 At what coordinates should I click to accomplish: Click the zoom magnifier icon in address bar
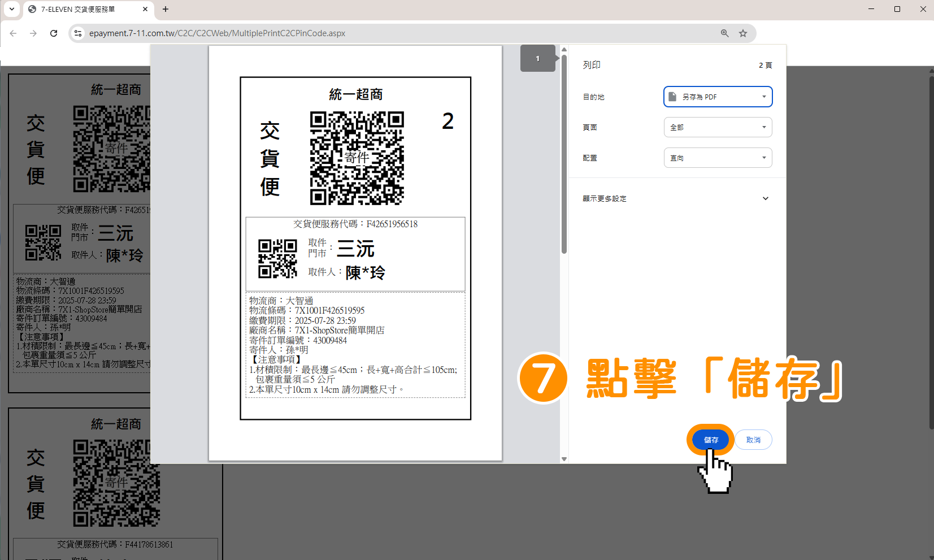(x=724, y=33)
